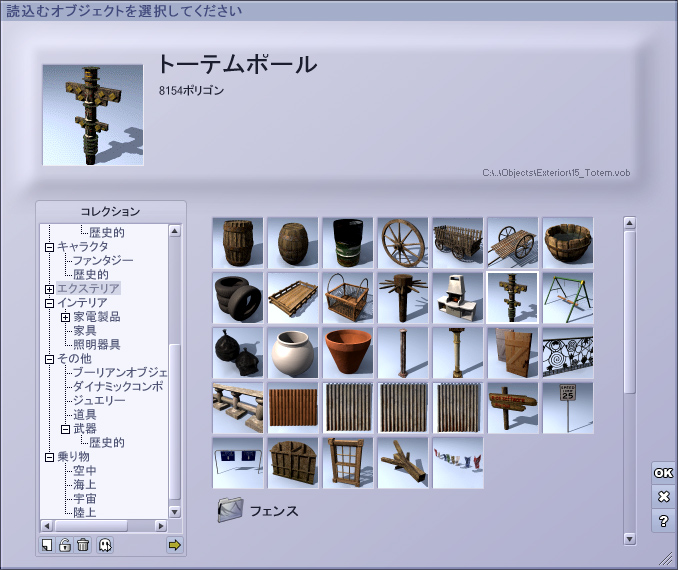Click collection tree scroll down arrow

(x=175, y=512)
